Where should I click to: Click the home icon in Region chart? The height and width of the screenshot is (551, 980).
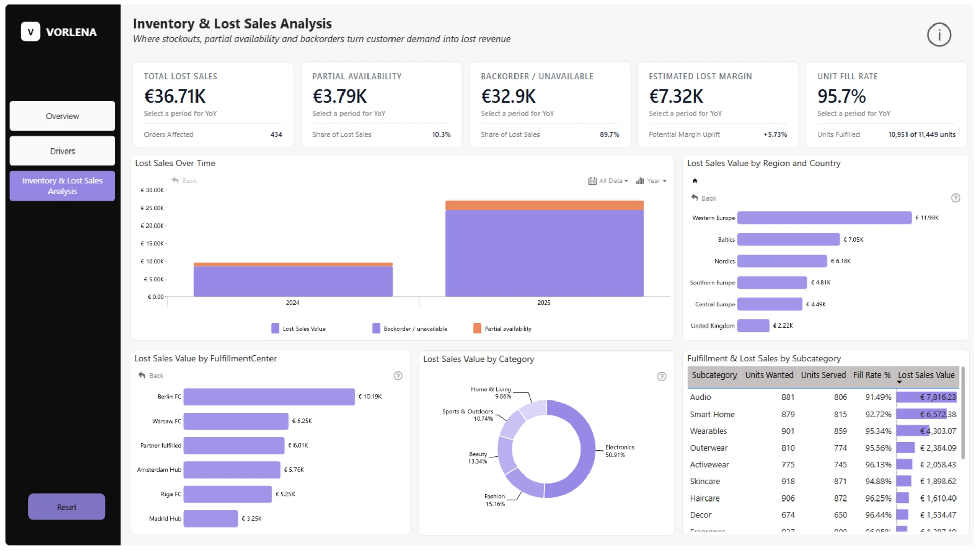tap(695, 181)
